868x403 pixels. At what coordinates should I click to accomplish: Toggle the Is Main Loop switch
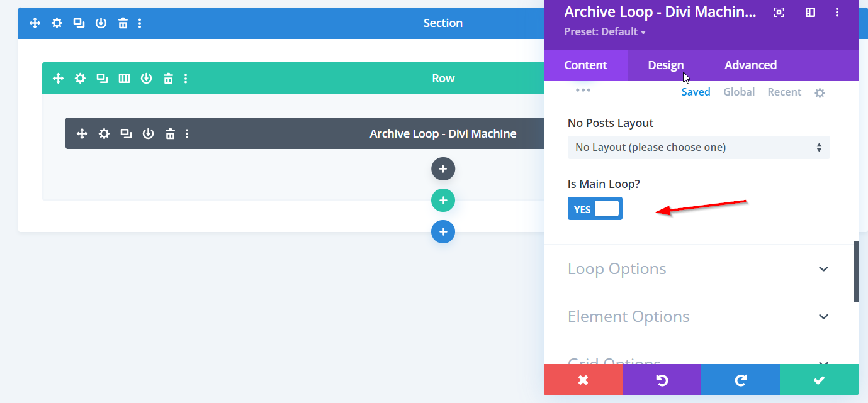(x=595, y=209)
